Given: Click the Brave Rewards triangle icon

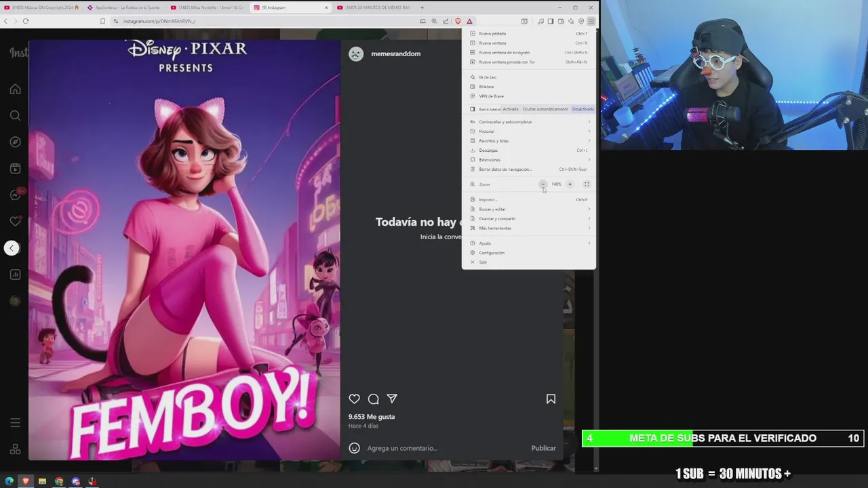Looking at the screenshot, I should [x=469, y=21].
